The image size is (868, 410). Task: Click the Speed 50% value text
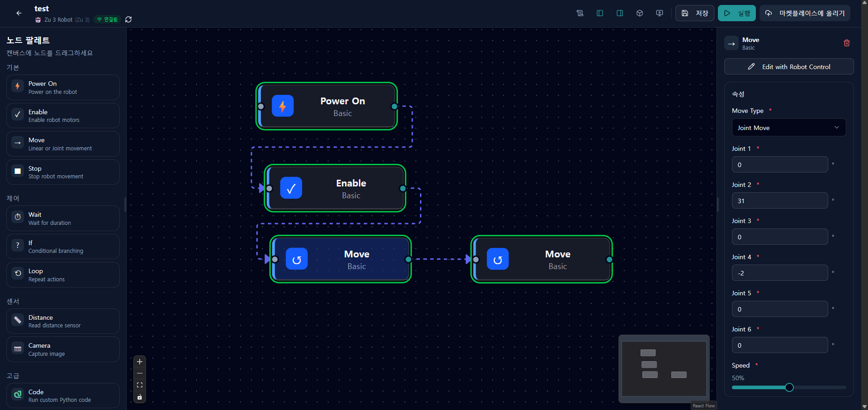coord(738,378)
